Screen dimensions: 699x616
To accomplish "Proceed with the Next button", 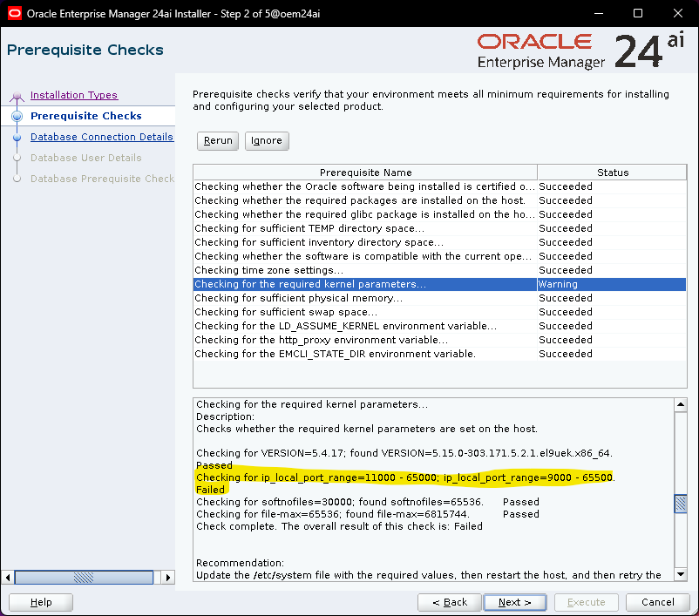I will pos(515,602).
